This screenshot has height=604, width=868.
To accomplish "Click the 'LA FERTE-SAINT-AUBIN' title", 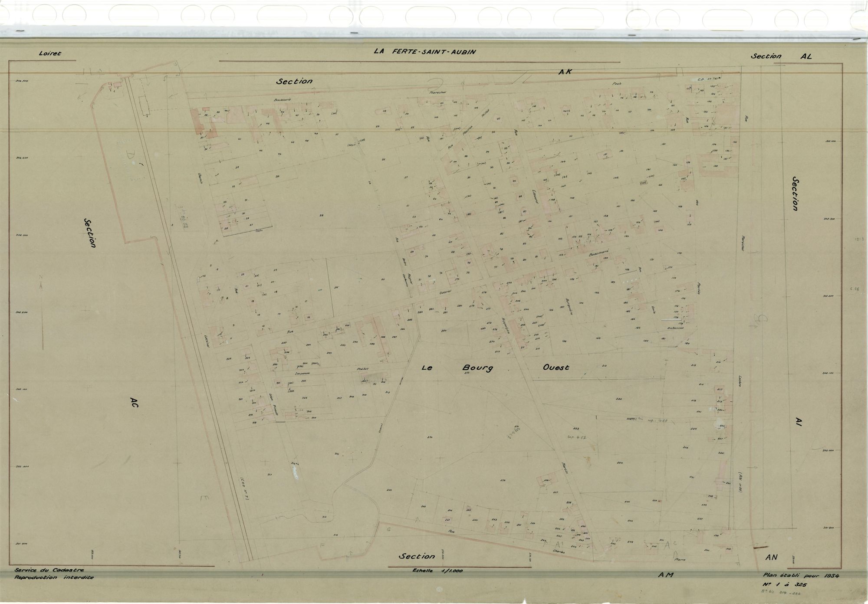I will (x=425, y=52).
